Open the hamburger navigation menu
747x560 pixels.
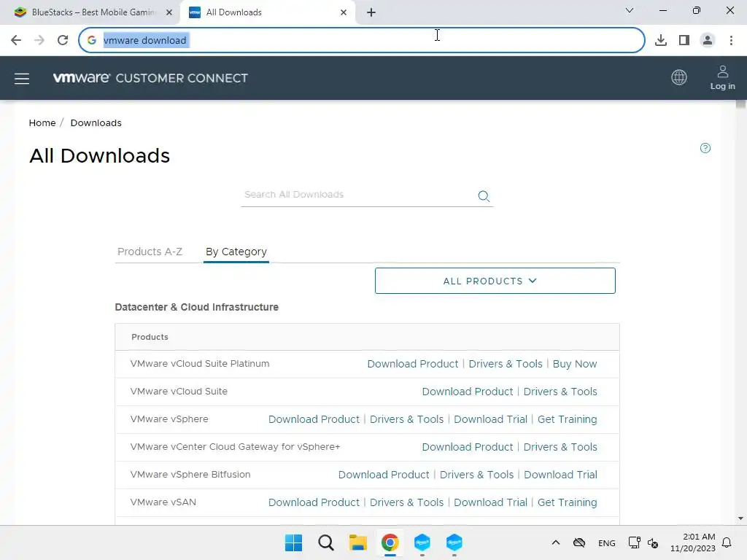22,79
